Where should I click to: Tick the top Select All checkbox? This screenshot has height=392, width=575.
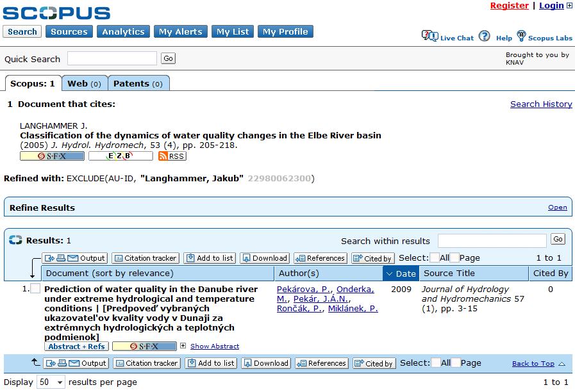coord(435,258)
